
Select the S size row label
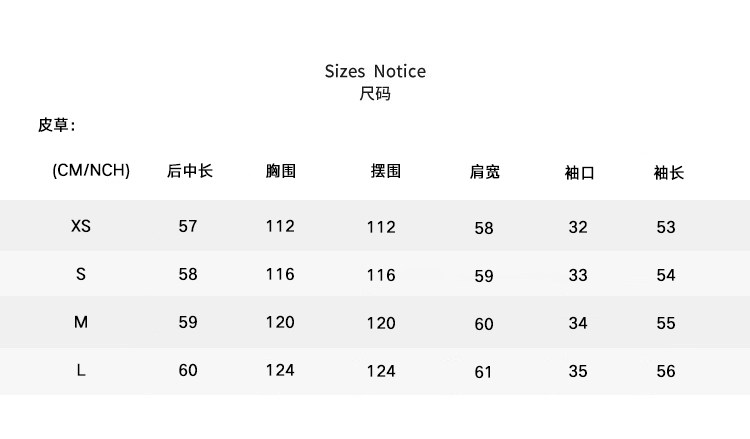click(x=81, y=274)
